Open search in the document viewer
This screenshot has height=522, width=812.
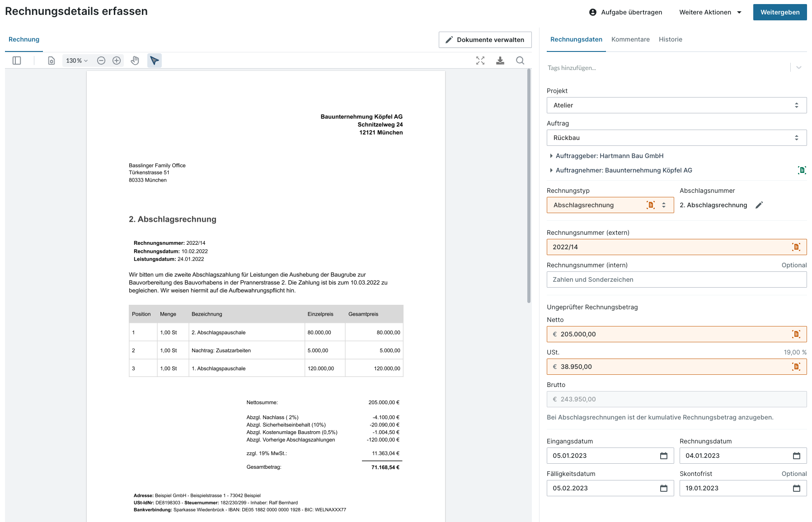(x=520, y=61)
